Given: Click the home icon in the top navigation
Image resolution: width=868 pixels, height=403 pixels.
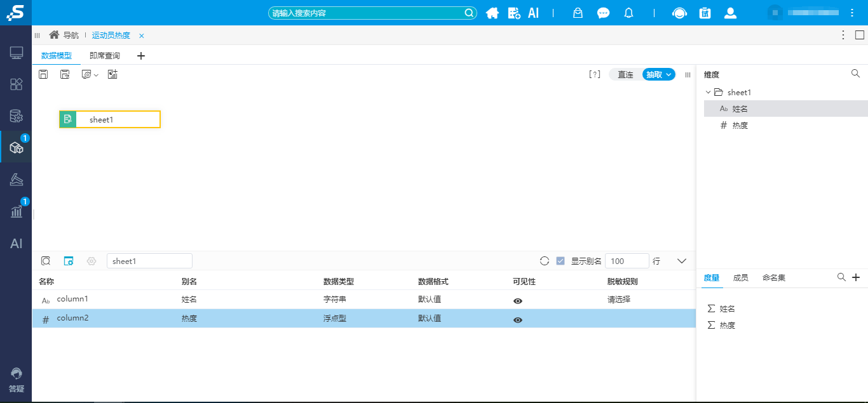Looking at the screenshot, I should [492, 13].
